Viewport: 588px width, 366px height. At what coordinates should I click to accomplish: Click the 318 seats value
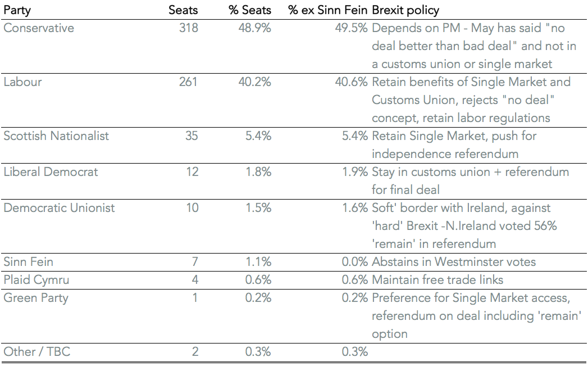point(188,28)
